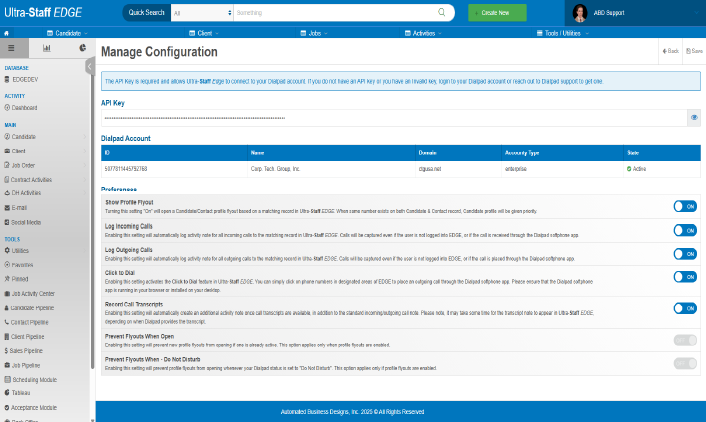The height and width of the screenshot is (422, 706).
Task: Enable Prevent Flyouts When Open switch
Action: [685, 340]
